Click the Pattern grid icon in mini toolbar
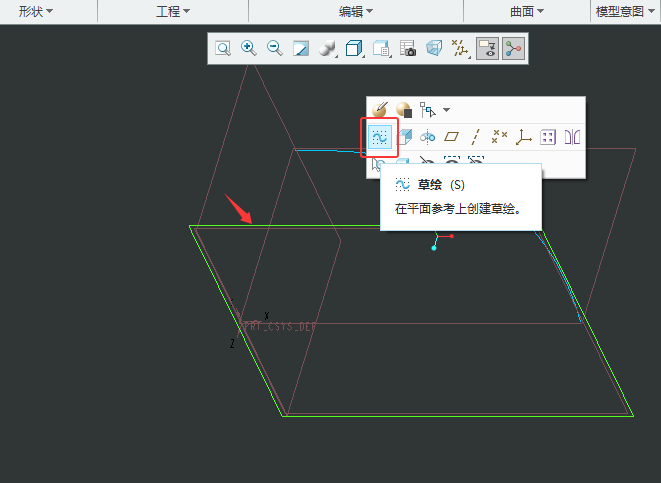Viewport: 661px width, 483px height. point(548,137)
